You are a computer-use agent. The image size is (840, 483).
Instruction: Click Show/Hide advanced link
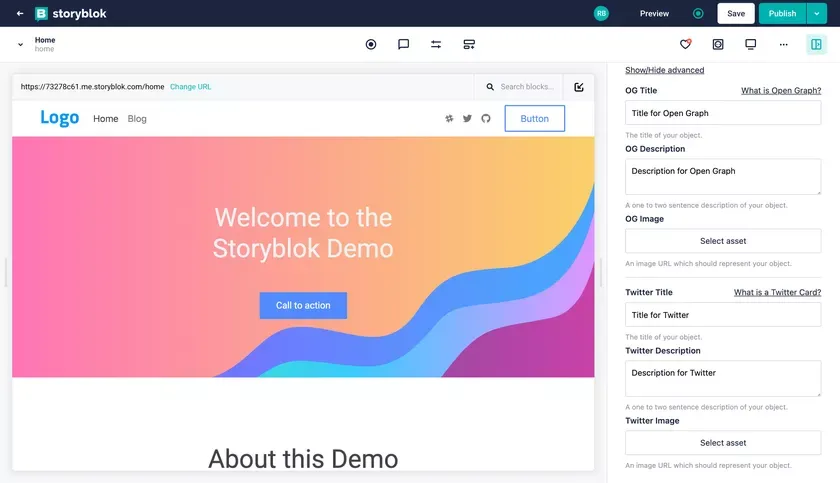(664, 70)
